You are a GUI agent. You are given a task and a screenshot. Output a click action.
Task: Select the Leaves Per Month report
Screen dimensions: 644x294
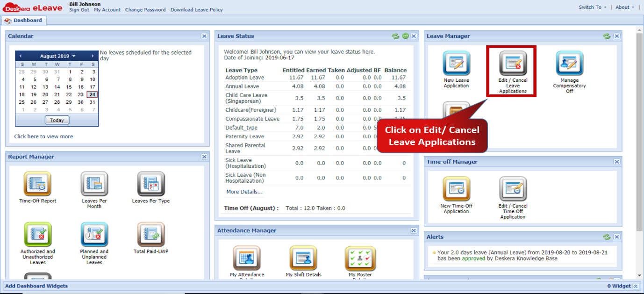(x=94, y=184)
